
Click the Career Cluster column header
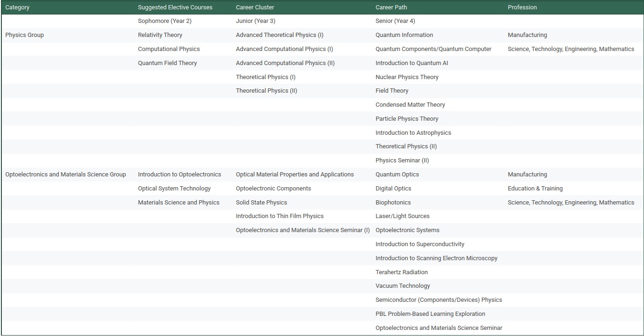(255, 7)
